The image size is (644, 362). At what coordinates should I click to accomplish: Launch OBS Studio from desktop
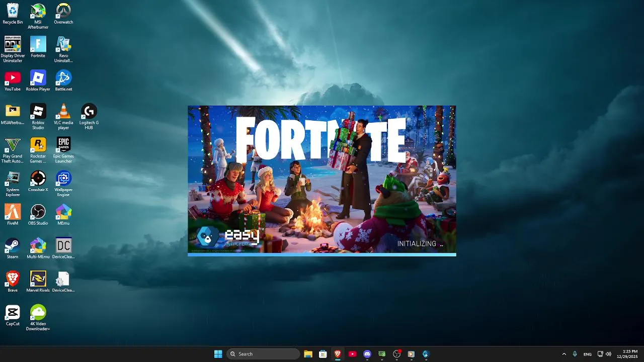click(38, 215)
